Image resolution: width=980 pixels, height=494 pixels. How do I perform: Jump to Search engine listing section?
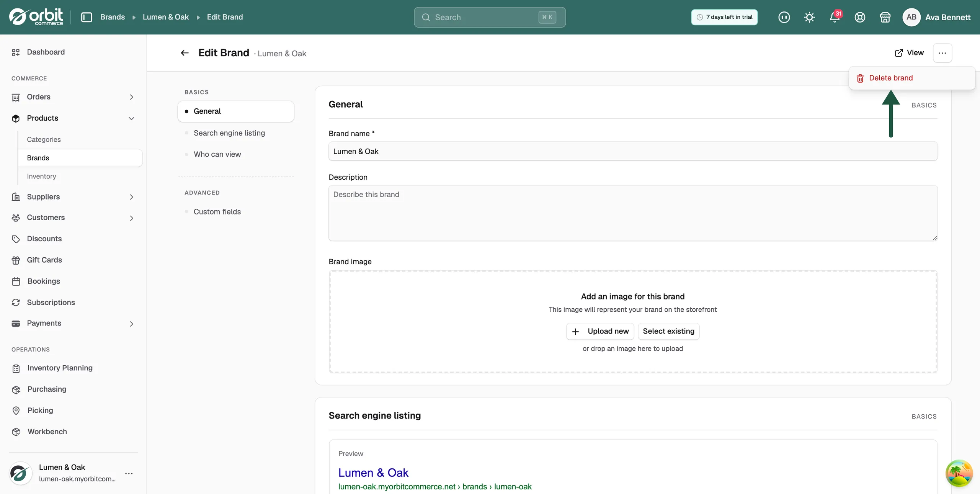point(229,133)
